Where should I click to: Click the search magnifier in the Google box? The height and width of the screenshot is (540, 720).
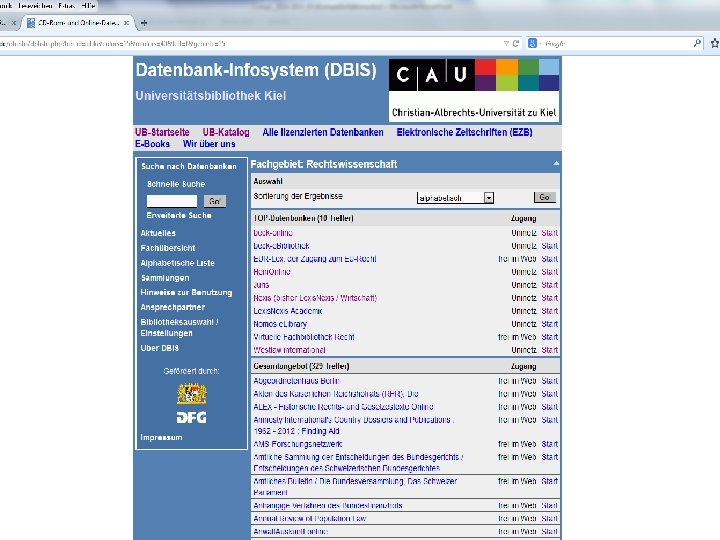click(x=698, y=43)
